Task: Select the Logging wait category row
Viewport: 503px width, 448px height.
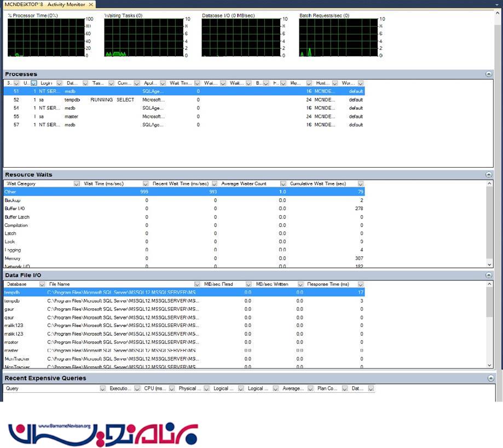Action: click(x=184, y=250)
